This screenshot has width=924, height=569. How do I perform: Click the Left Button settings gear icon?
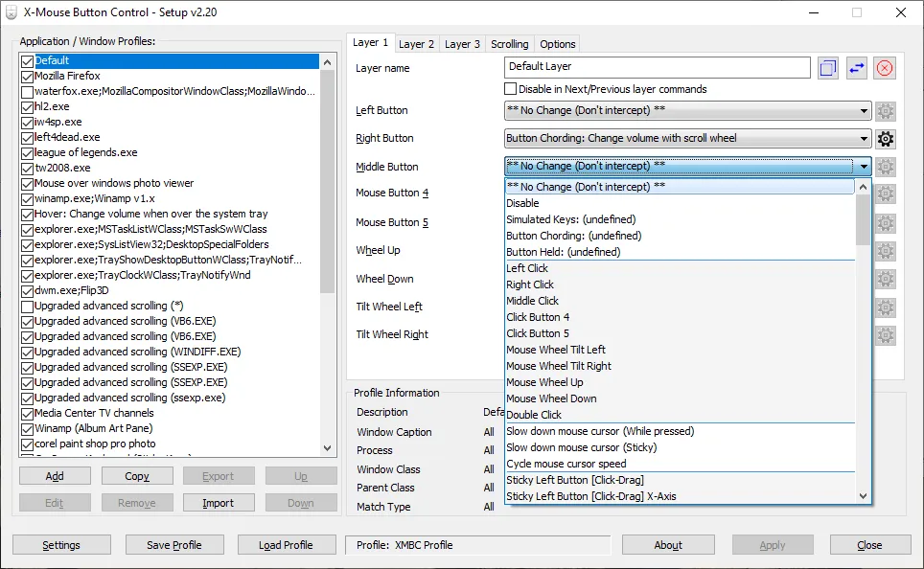[885, 110]
